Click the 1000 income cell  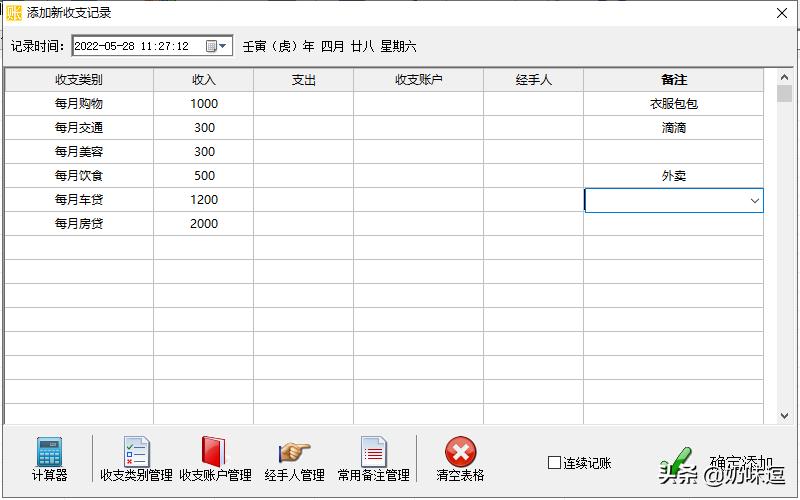pos(204,104)
